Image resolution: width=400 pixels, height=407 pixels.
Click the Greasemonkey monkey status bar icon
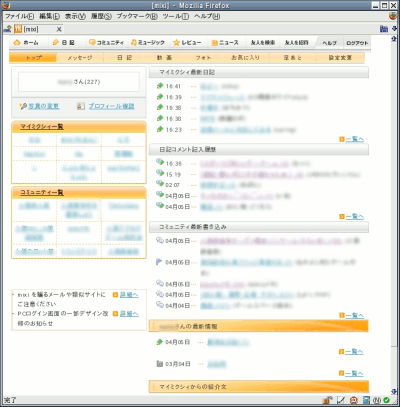point(354,400)
